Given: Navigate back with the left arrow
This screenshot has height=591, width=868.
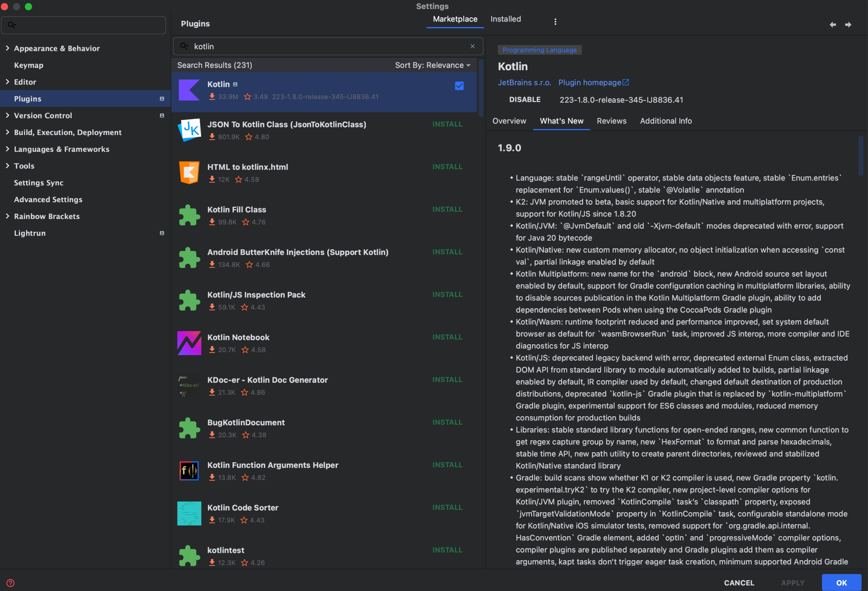Looking at the screenshot, I should pyautogui.click(x=833, y=25).
